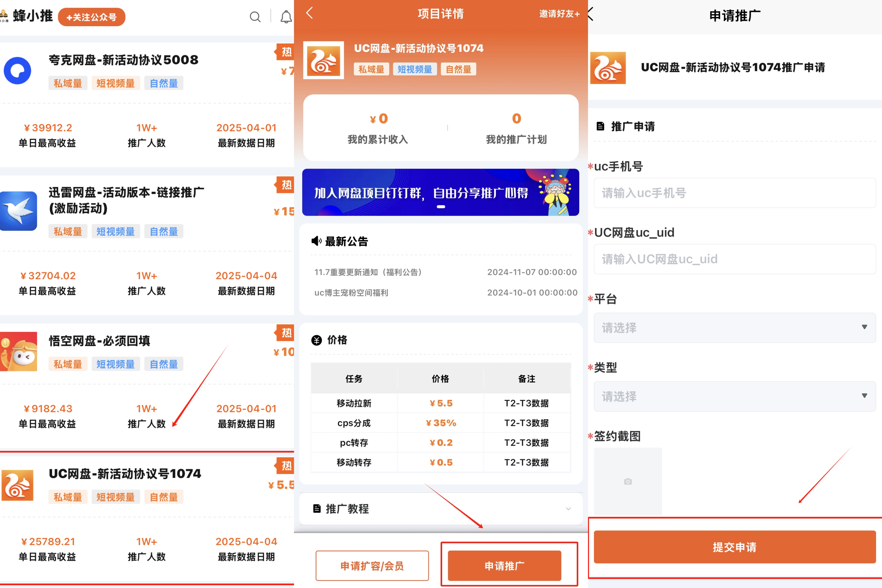Open the 悟空网盘 monkey logo icon
The width and height of the screenshot is (882, 588).
point(18,351)
